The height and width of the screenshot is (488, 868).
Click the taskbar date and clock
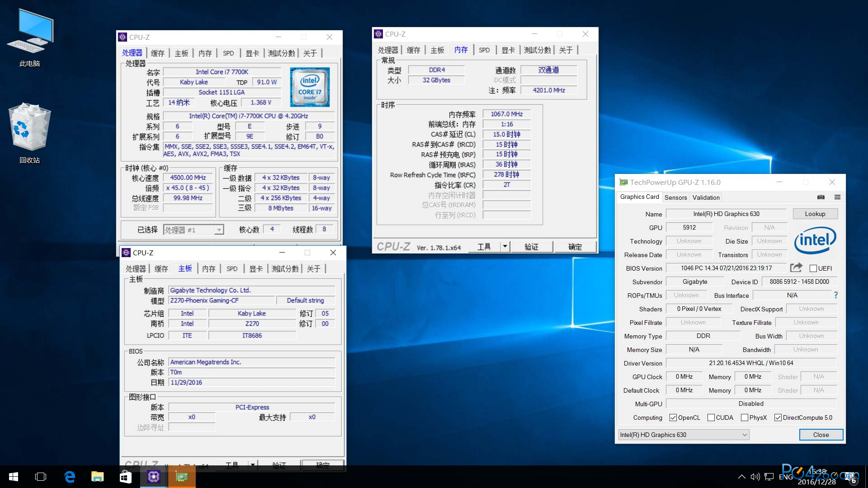[x=816, y=477]
